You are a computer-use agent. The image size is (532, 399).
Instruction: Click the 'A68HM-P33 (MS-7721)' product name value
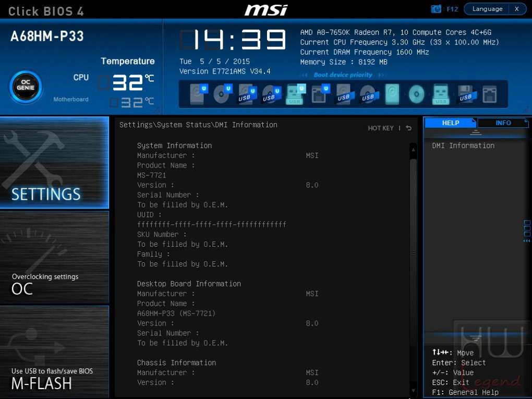pos(176,313)
